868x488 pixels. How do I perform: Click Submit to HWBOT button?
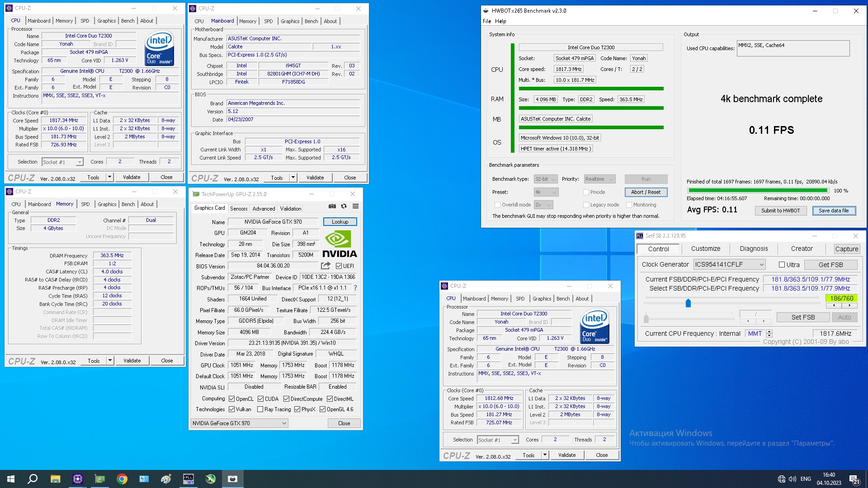click(781, 211)
